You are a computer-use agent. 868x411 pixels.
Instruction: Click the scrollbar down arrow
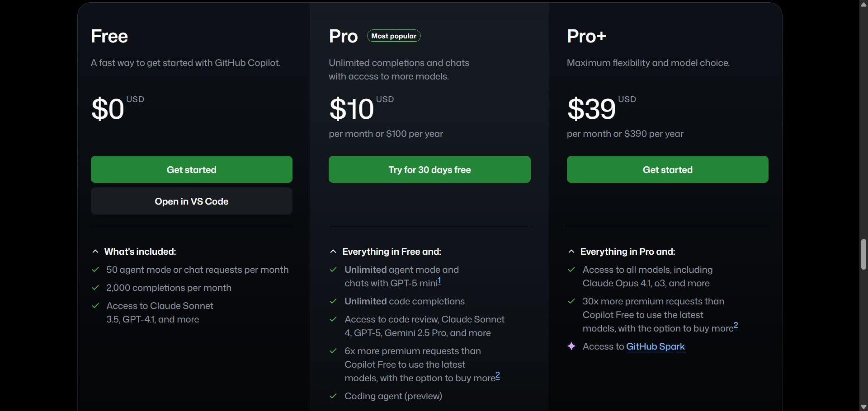click(863, 407)
